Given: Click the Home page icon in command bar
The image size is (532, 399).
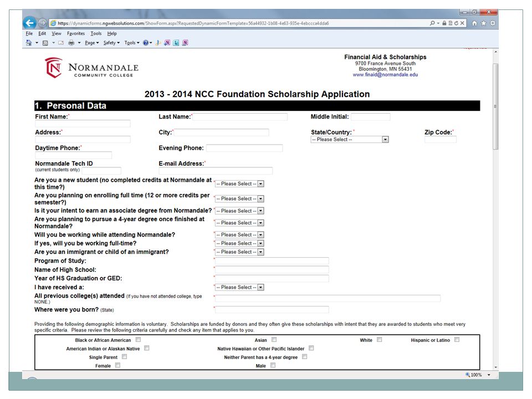Looking at the screenshot, I should click(29, 43).
